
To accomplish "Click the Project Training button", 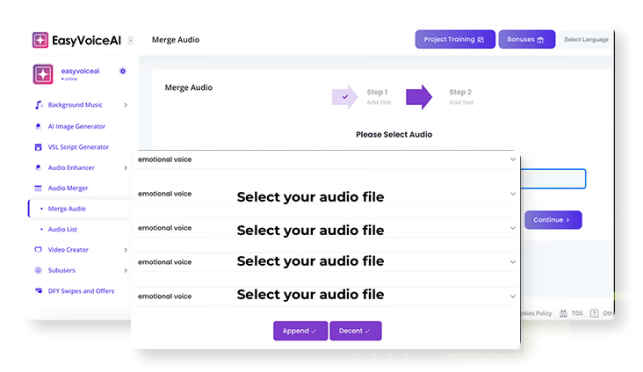I will [x=455, y=39].
